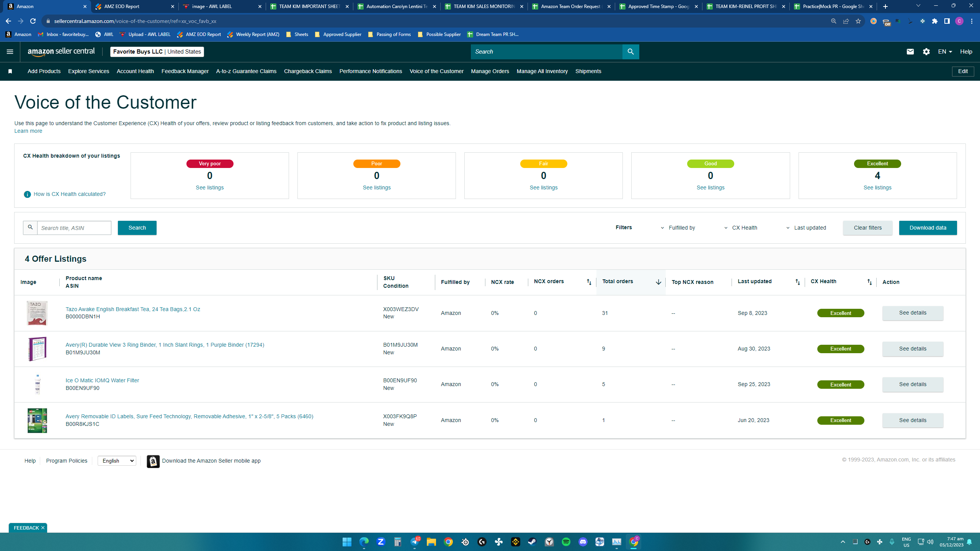Click the magnifier search button in header

[x=630, y=52]
